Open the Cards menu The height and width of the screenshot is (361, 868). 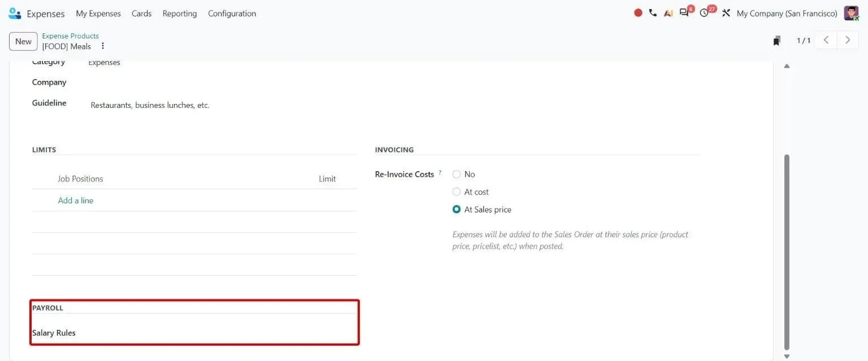(141, 14)
